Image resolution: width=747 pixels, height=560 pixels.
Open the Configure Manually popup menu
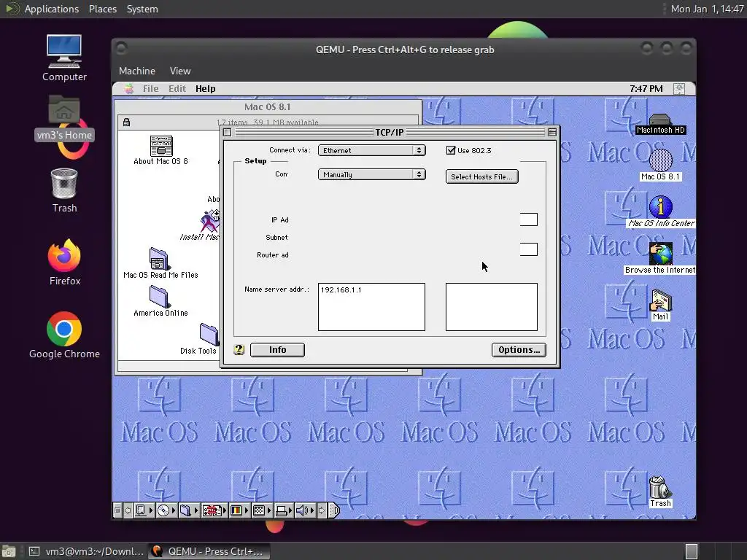click(371, 175)
